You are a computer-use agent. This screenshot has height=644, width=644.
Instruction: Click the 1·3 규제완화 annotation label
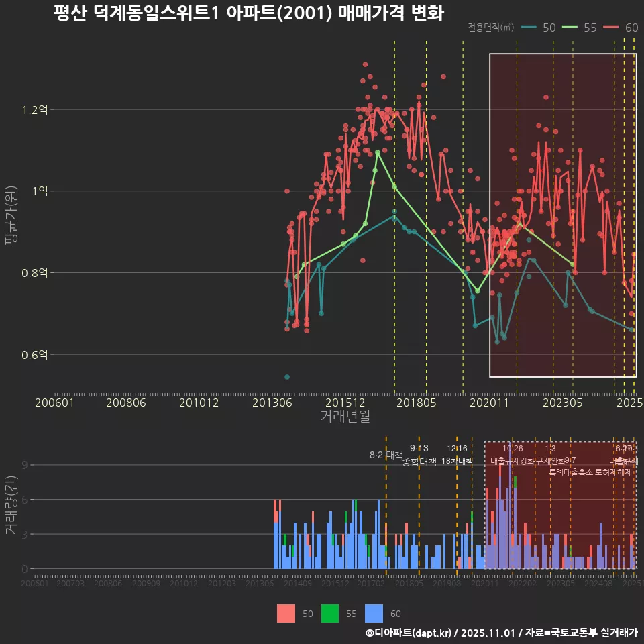(x=551, y=456)
